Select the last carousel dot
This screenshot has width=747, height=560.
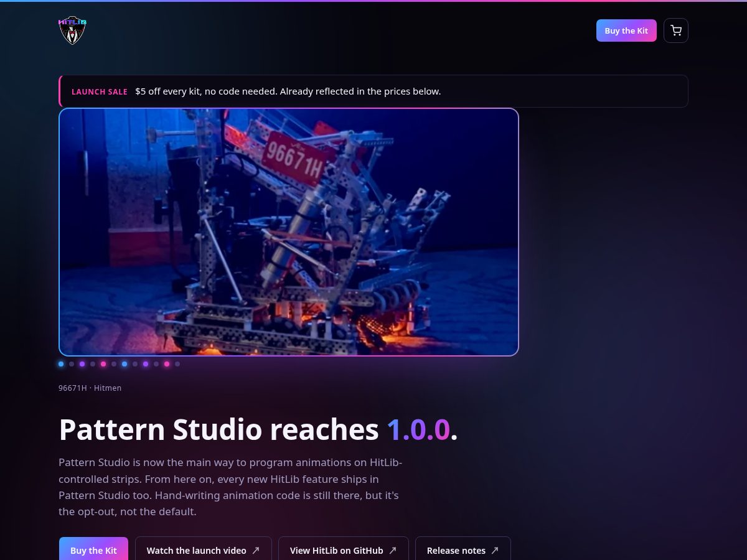click(177, 364)
